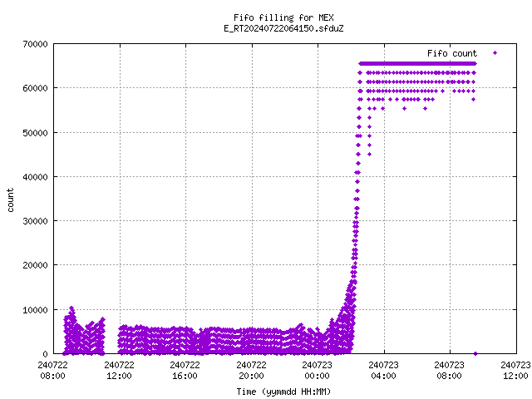This screenshot has height=399, width=532.
Task: Click the y-axis tick value 30000
Action: (35, 221)
